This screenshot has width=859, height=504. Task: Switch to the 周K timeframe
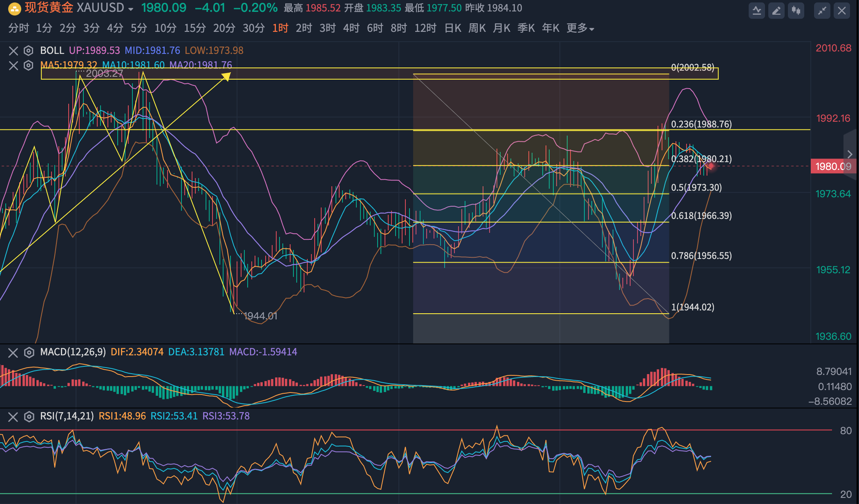click(x=477, y=28)
